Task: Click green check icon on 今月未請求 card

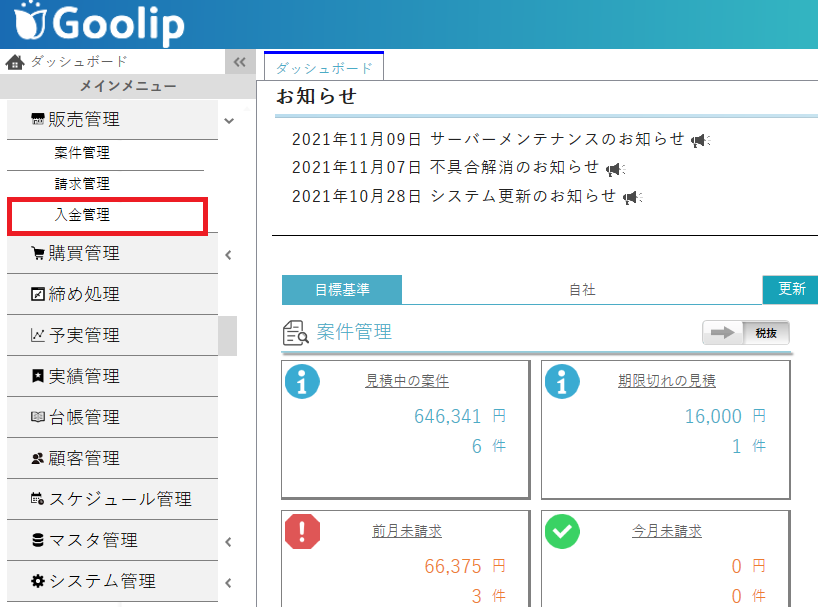Action: (562, 531)
